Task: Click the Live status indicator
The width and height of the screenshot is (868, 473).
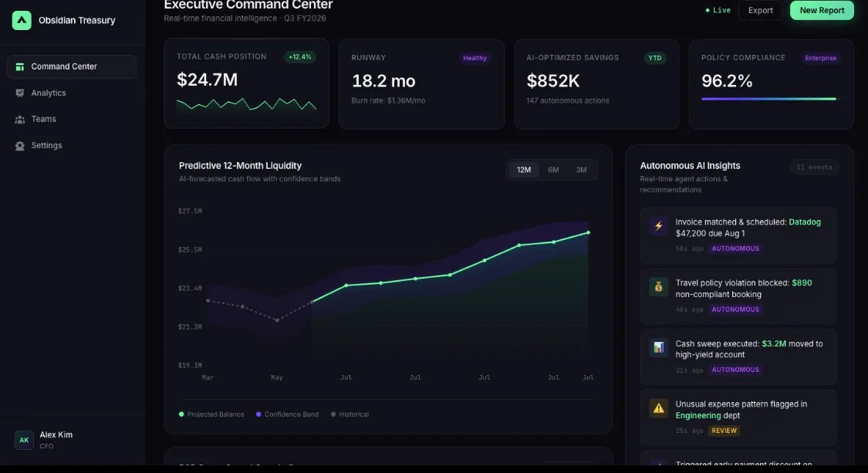Action: tap(718, 11)
